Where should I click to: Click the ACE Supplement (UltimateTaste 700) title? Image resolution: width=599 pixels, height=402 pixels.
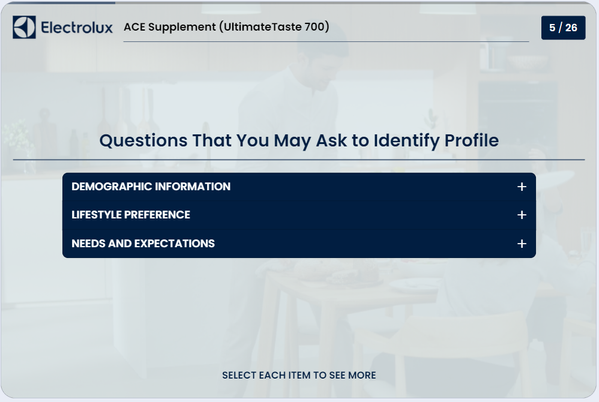[226, 27]
